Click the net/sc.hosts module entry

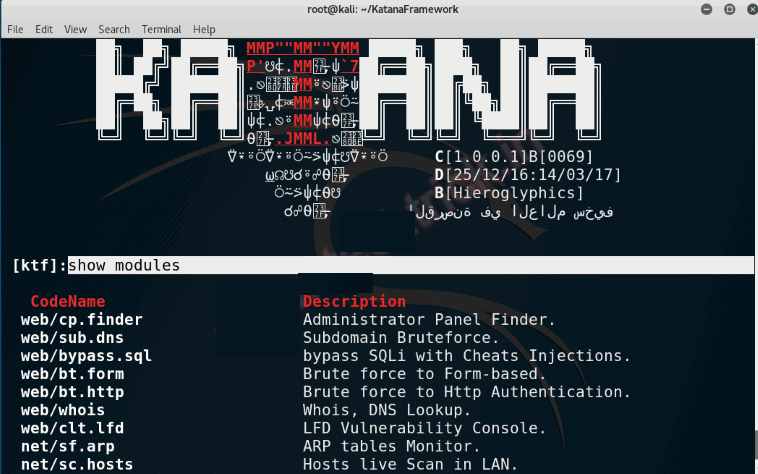coord(77,464)
